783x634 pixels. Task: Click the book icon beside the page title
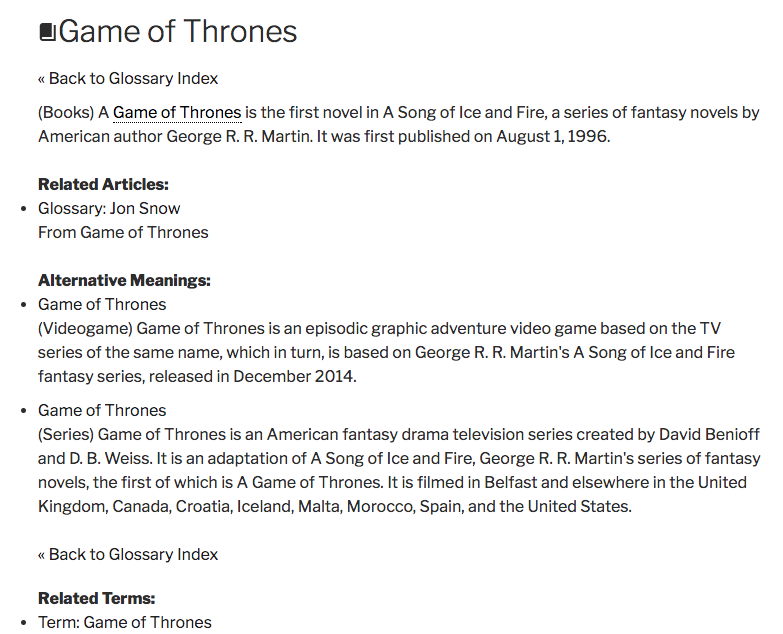click(x=47, y=32)
